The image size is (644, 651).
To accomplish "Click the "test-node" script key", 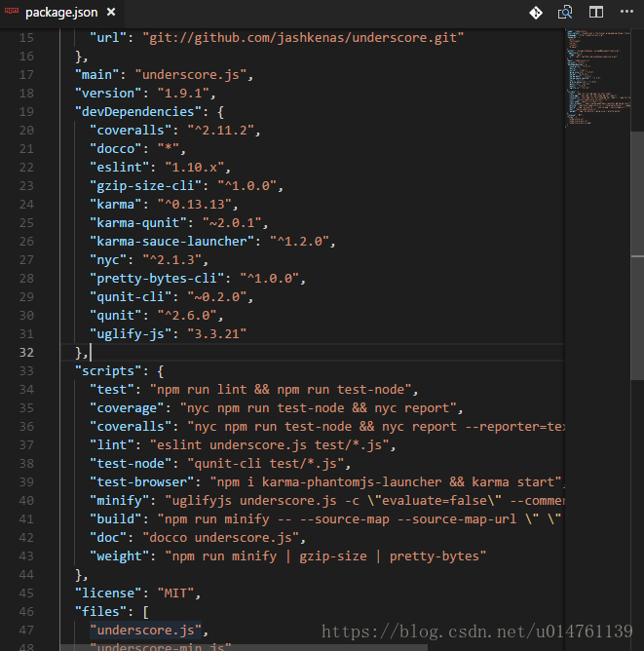I will (x=131, y=463).
